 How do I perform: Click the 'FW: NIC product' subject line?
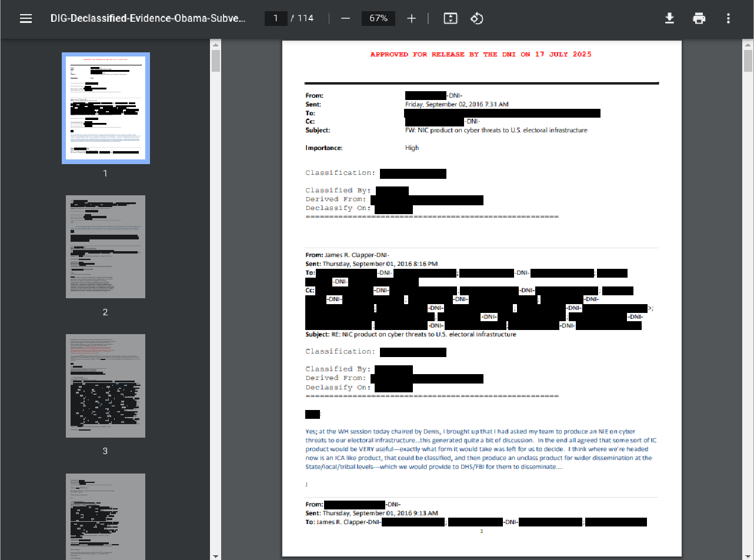496,131
